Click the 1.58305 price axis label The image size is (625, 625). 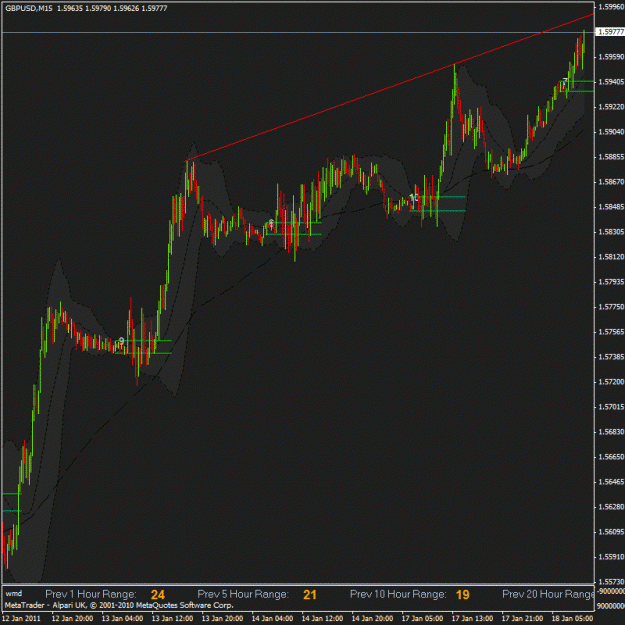(611, 232)
